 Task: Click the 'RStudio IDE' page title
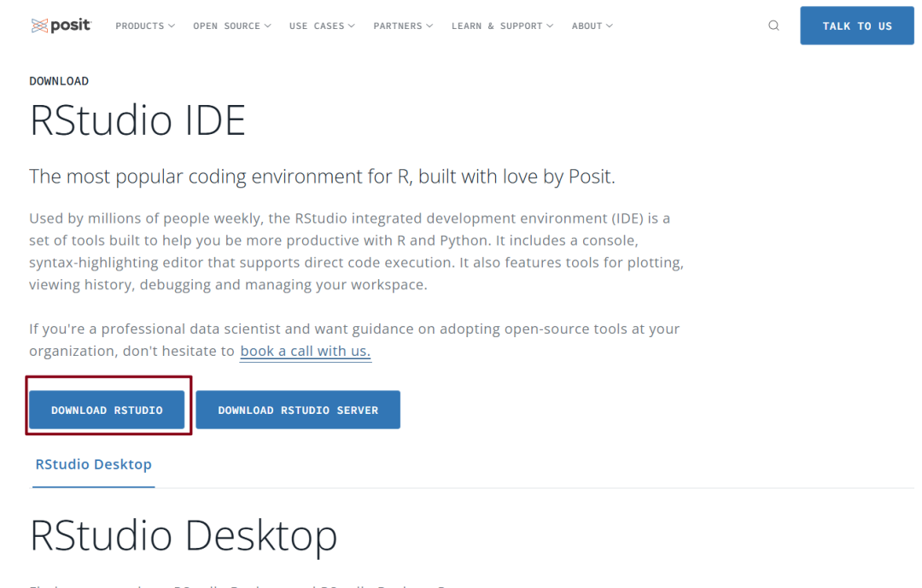pos(137,120)
